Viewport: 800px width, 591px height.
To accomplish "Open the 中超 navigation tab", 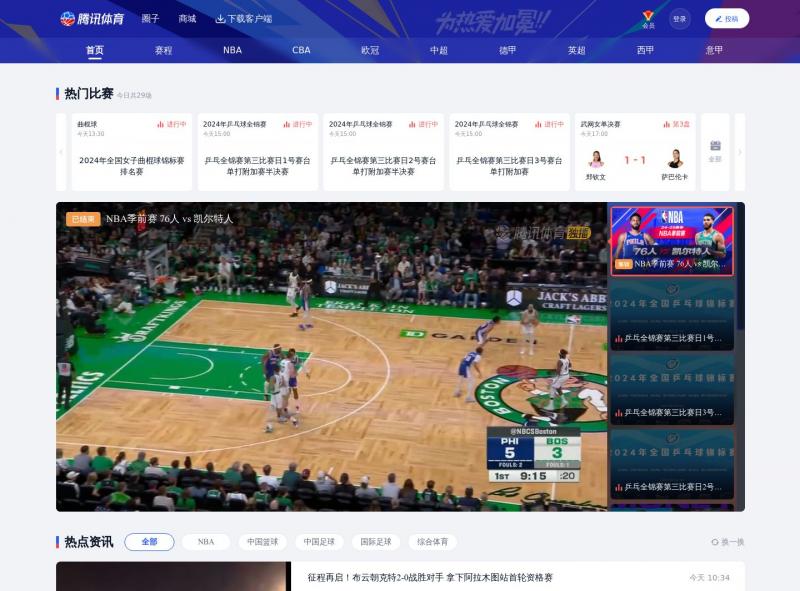I will [439, 50].
